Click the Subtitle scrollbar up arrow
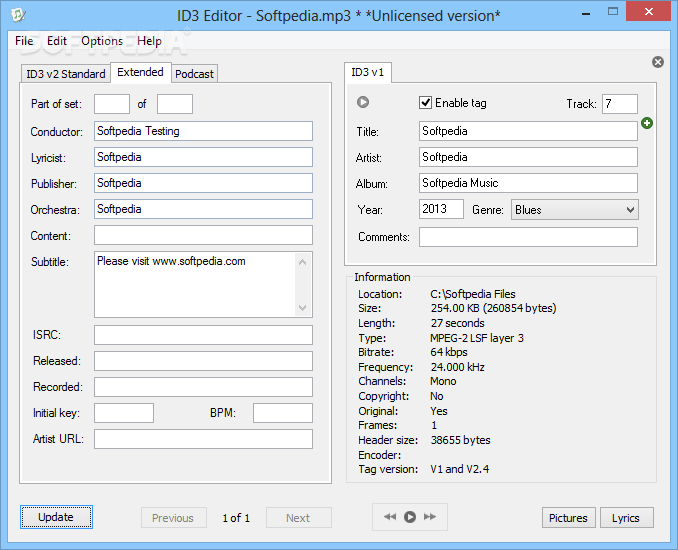 tap(303, 262)
